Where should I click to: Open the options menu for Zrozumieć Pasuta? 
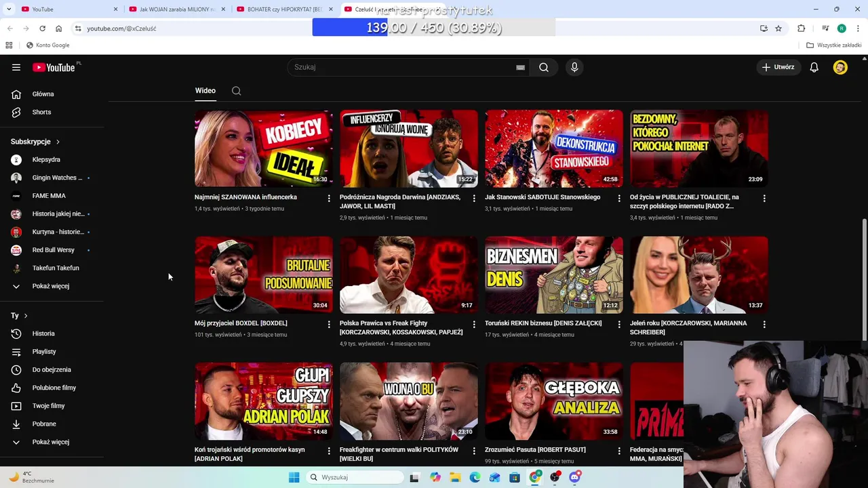pos(619,451)
